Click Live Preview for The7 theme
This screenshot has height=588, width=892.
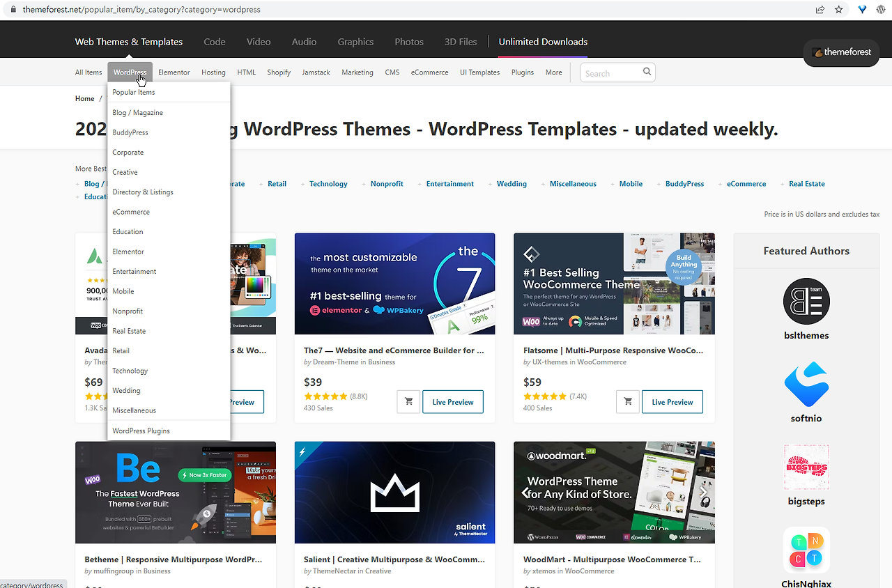453,402
